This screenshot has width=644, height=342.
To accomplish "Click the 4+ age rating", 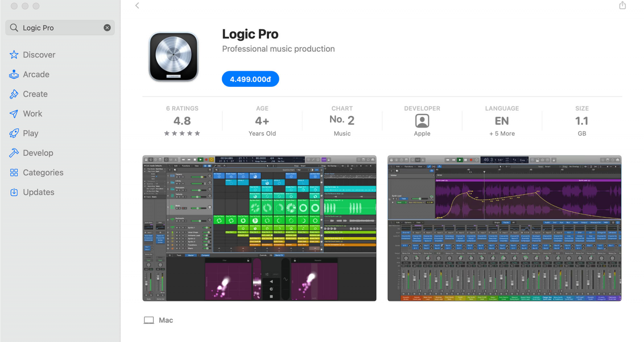I will click(262, 121).
